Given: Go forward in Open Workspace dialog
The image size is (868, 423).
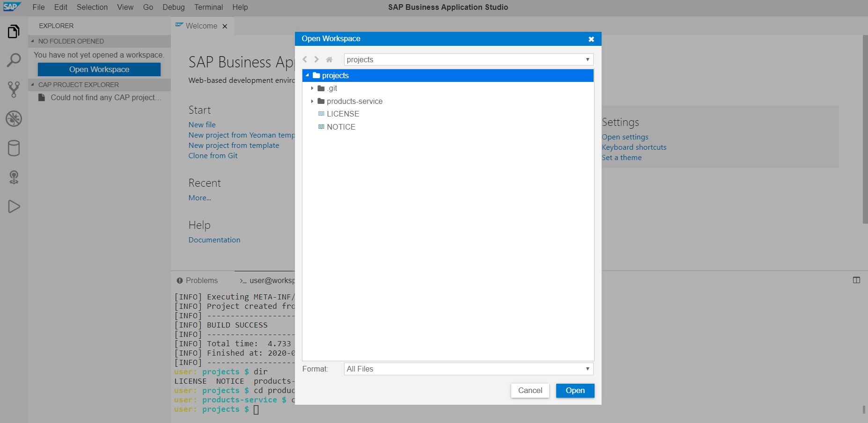Looking at the screenshot, I should click(x=316, y=59).
